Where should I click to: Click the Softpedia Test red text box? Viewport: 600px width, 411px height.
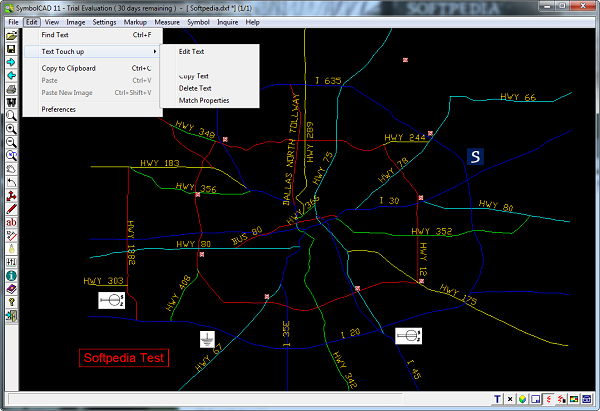pos(125,357)
